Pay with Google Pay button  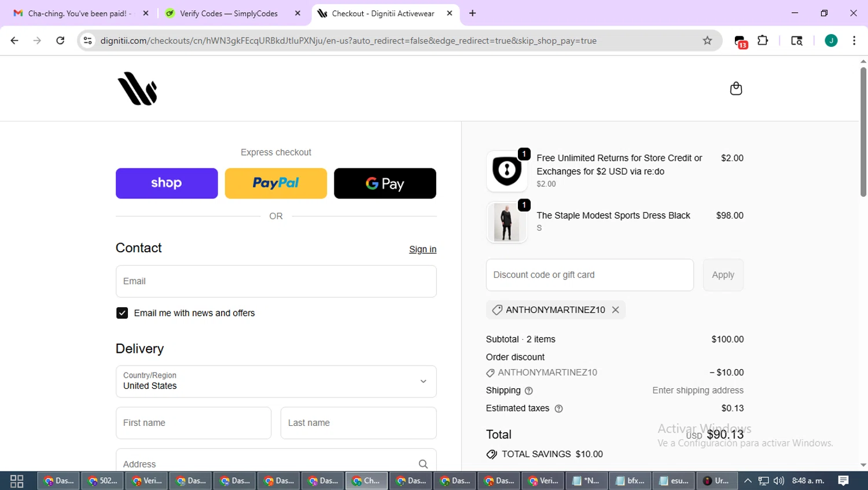[385, 183]
